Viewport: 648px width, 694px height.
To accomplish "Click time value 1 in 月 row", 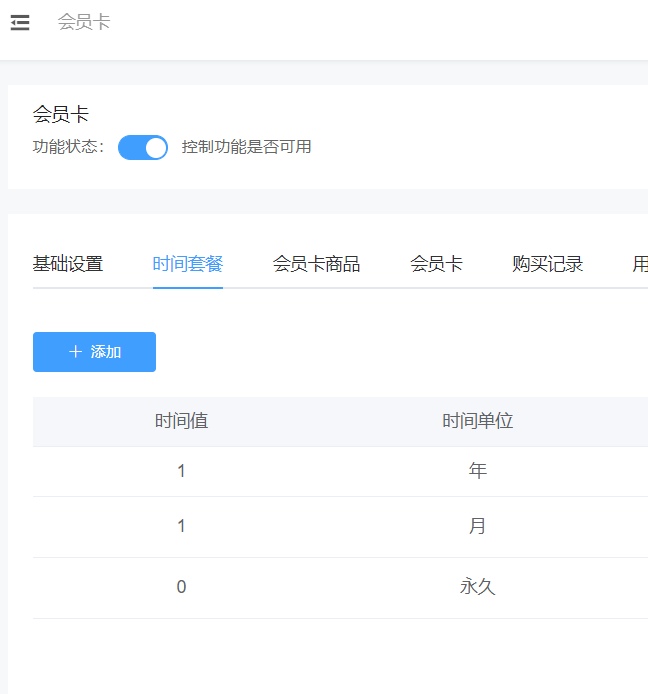I will [x=181, y=526].
